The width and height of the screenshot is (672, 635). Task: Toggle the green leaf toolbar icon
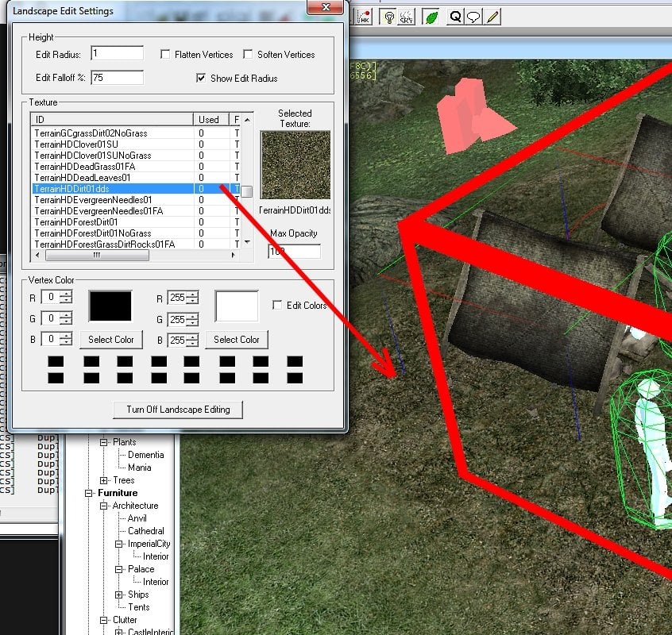point(431,17)
